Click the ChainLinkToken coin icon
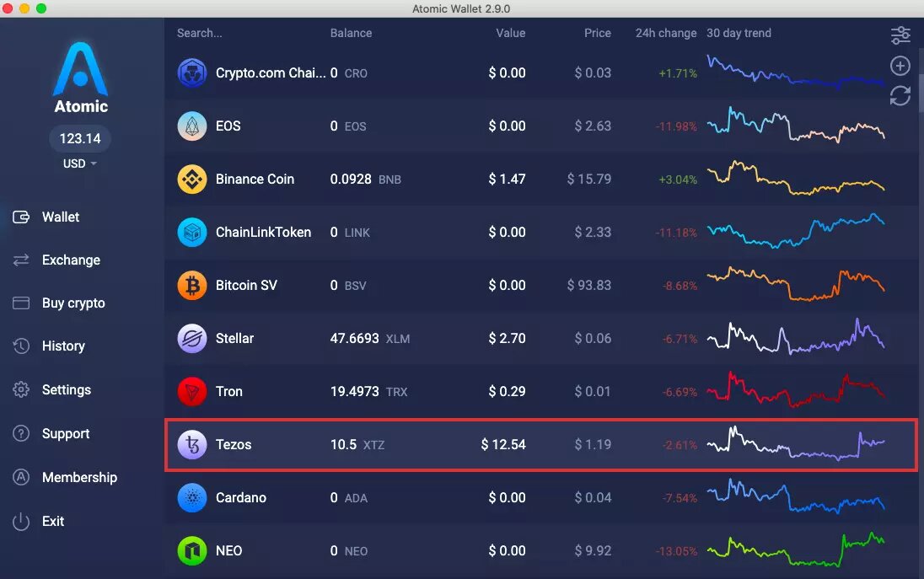The width and height of the screenshot is (924, 579). pos(192,232)
